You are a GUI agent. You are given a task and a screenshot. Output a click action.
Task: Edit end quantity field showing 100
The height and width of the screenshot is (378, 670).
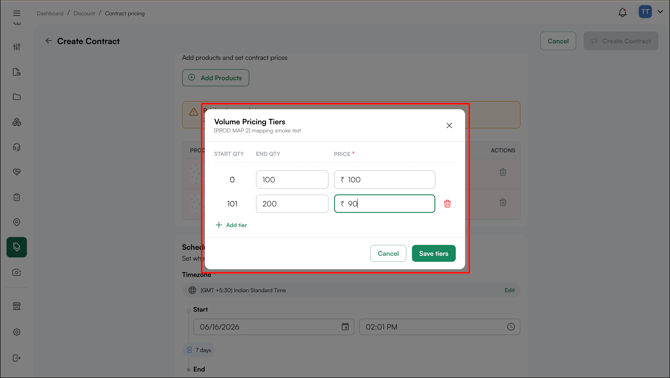click(292, 179)
